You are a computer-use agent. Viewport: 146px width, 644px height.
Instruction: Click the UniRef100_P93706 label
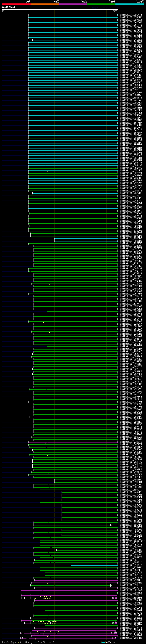pyautogui.click(x=131, y=316)
